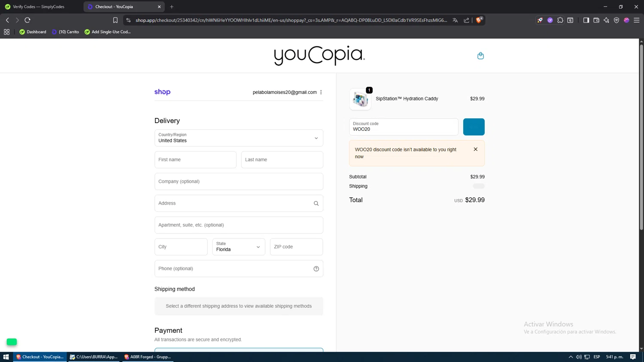
Task: Click the Last name field
Action: pos(282,160)
